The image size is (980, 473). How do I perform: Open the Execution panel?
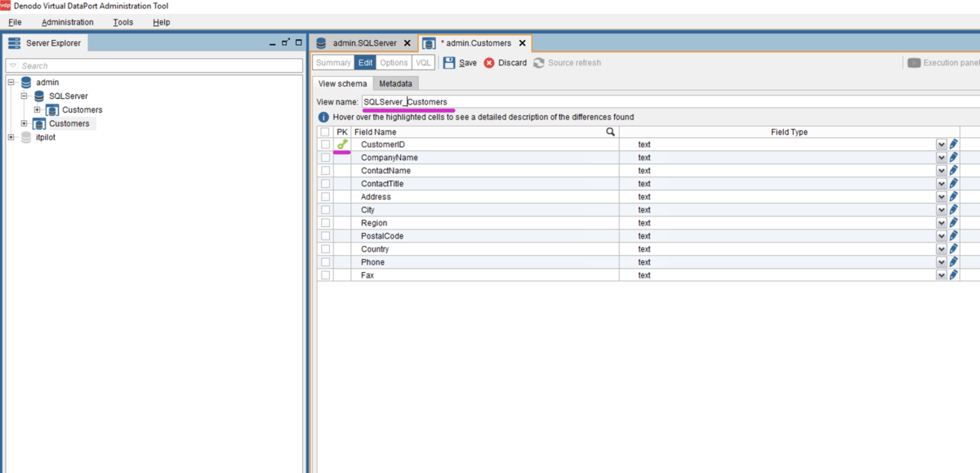tap(943, 63)
